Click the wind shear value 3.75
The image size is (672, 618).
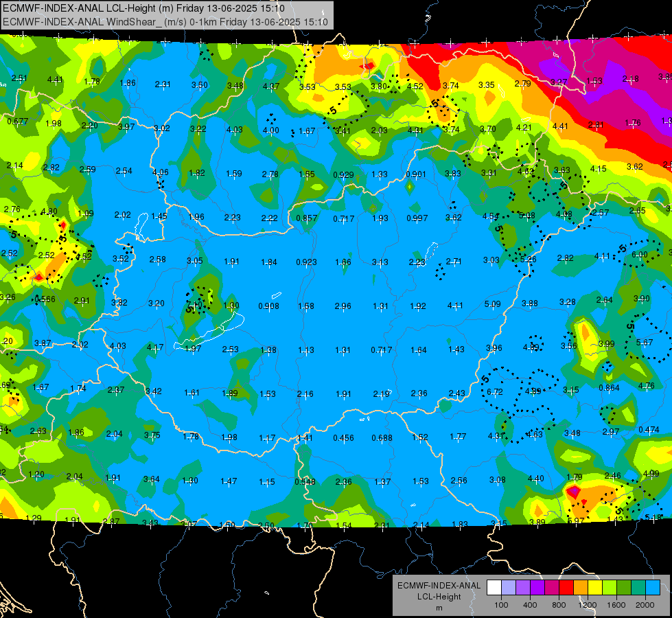point(152,435)
